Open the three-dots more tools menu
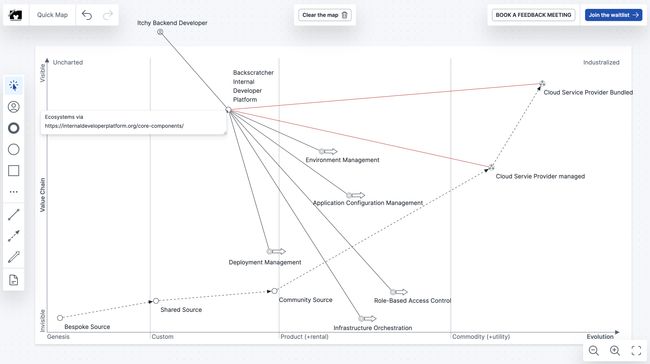This screenshot has width=650, height=364. pyautogui.click(x=14, y=192)
